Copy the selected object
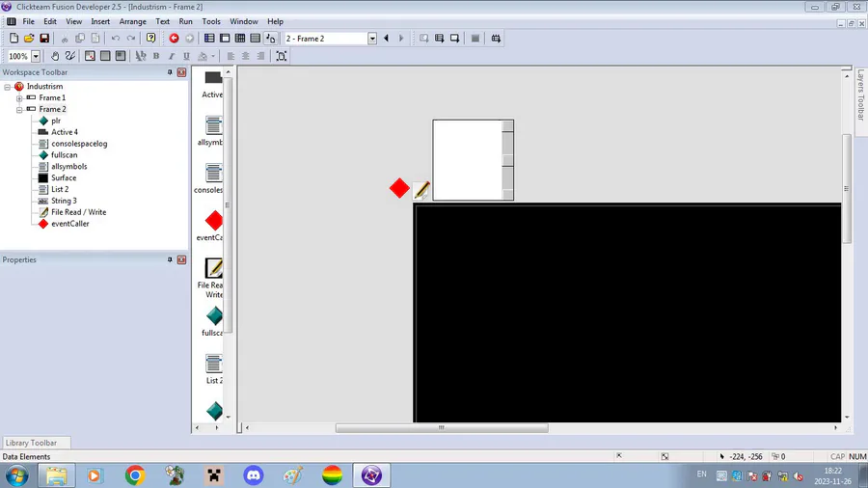Image resolution: width=868 pixels, height=488 pixels. 80,39
